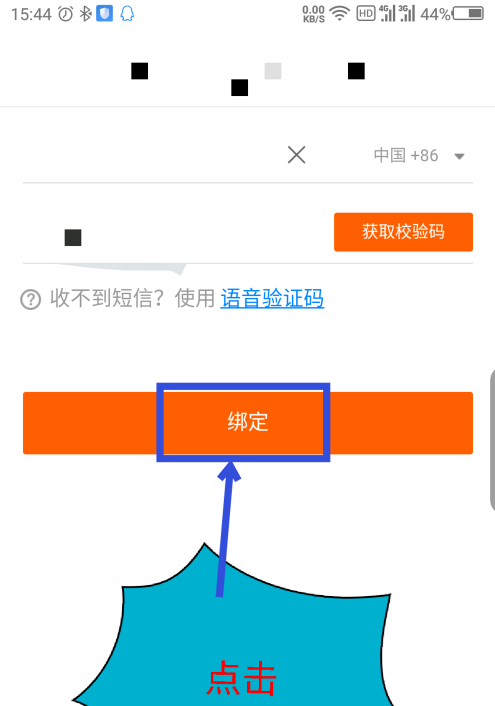Clear the phone number with the X icon

[x=296, y=155]
